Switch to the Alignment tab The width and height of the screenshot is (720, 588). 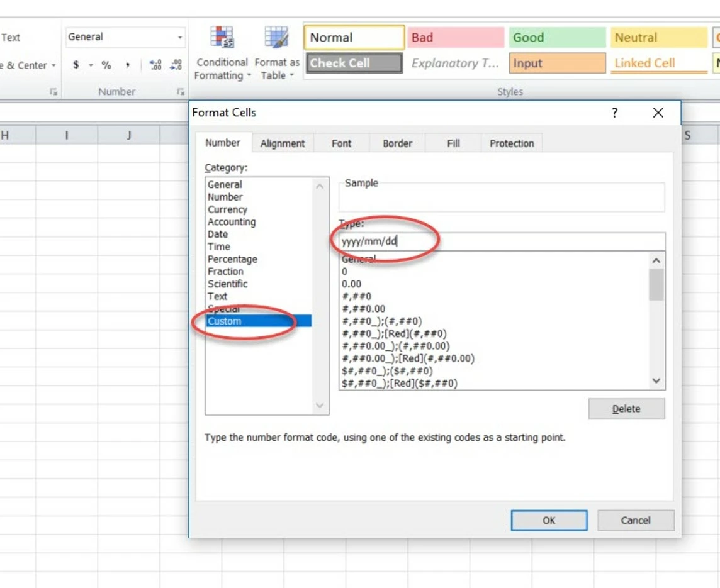click(282, 143)
